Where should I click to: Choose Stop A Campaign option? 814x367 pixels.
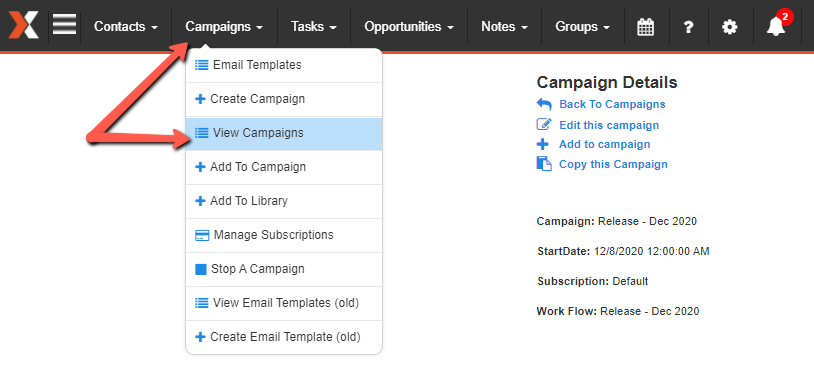click(284, 269)
